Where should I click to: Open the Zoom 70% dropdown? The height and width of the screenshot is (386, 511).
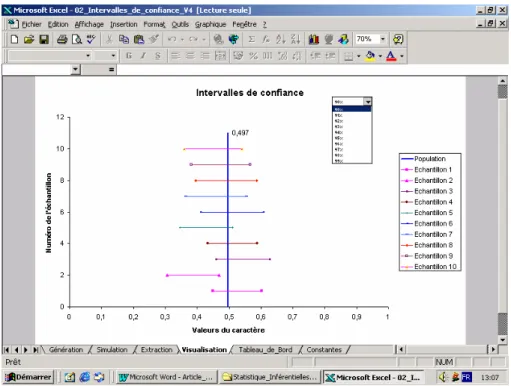click(383, 39)
